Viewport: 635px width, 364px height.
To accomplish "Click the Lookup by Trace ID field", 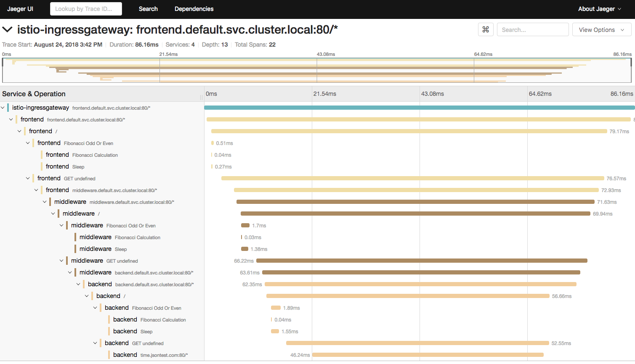I will coord(86,9).
